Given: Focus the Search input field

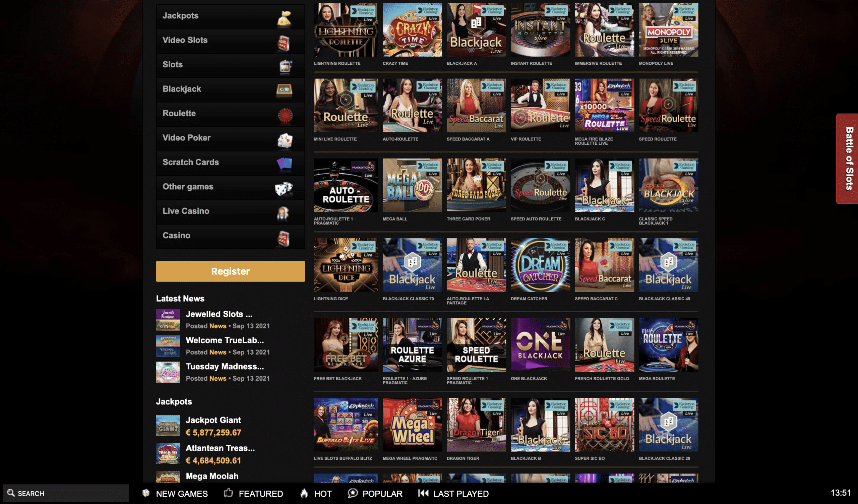Looking at the screenshot, I should [66, 493].
